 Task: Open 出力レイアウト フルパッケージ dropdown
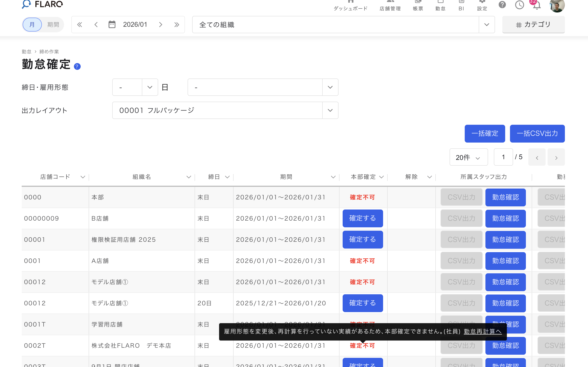tap(330, 110)
